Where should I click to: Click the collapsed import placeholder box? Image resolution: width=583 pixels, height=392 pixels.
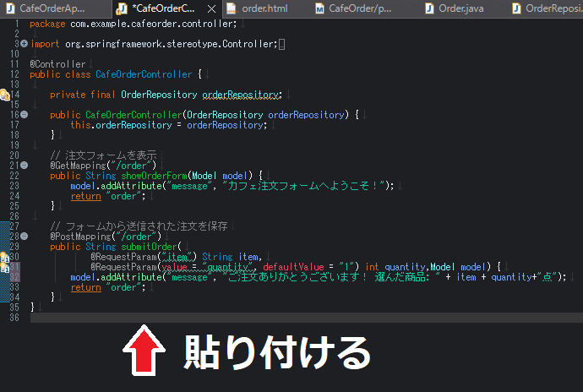(281, 44)
